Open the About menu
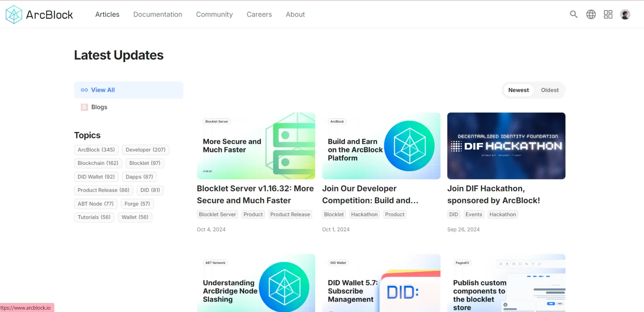The width and height of the screenshot is (644, 312). tap(295, 15)
